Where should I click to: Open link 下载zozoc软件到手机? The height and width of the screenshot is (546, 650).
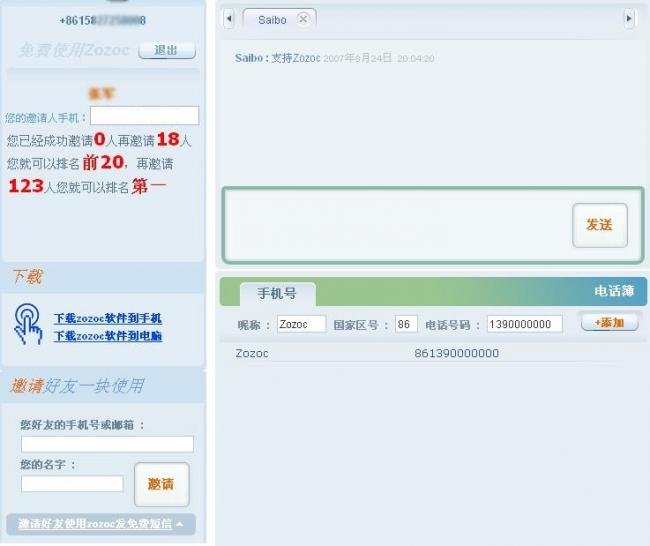click(107, 318)
